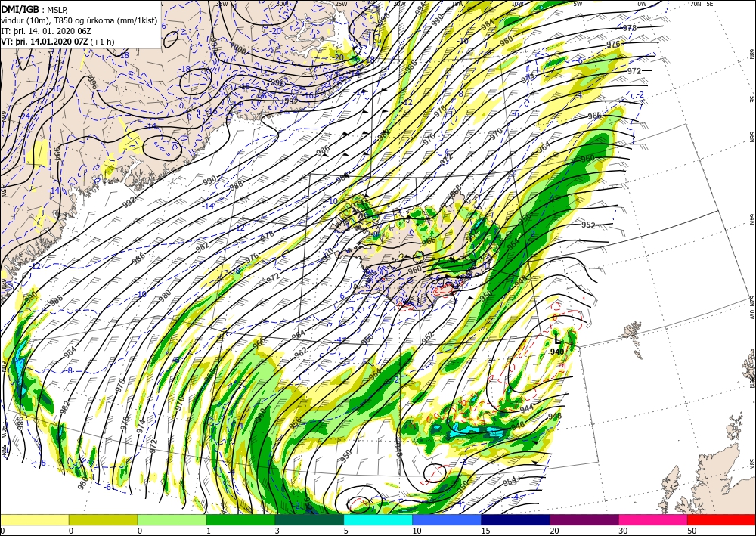Image resolution: width=756 pixels, height=536 pixels.
Task: Click the 15W longitude label
Action: tap(457, 3)
